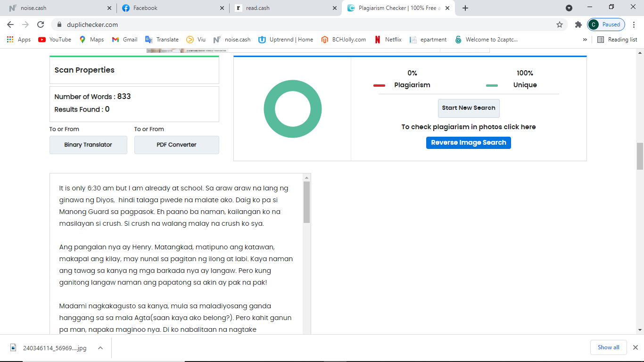Open the tab search dropdown arrow
This screenshot has height=362, width=644.
[x=569, y=8]
